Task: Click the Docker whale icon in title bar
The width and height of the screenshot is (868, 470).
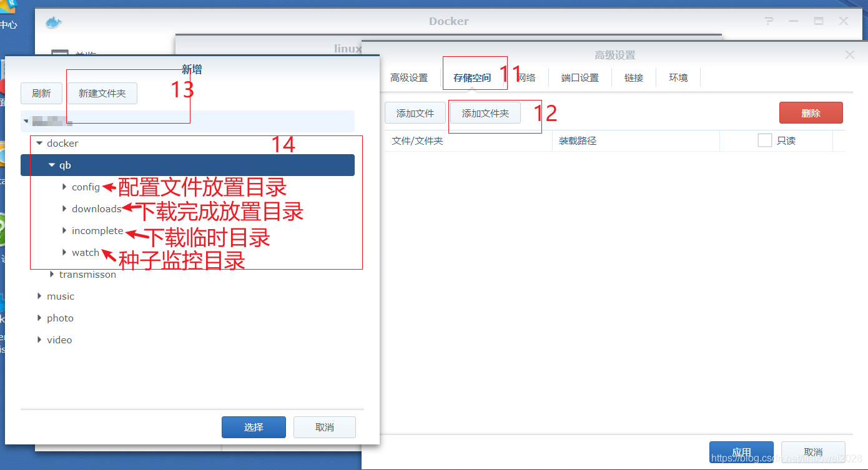Action: click(x=54, y=22)
